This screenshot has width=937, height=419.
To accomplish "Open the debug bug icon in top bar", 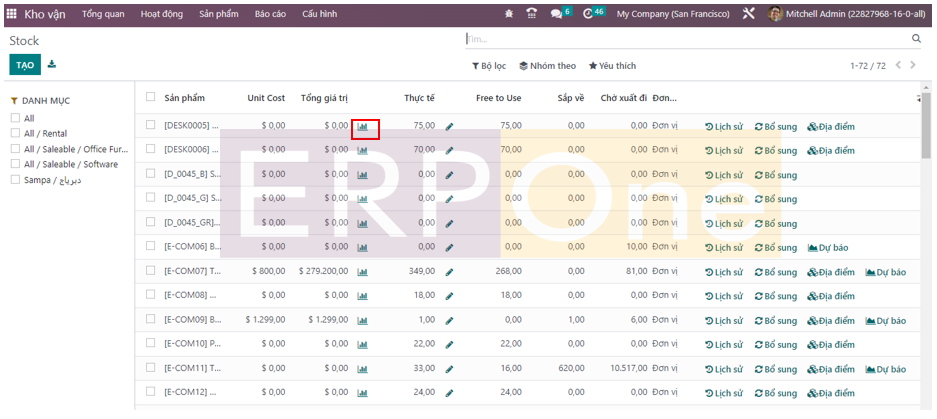I will coord(510,14).
